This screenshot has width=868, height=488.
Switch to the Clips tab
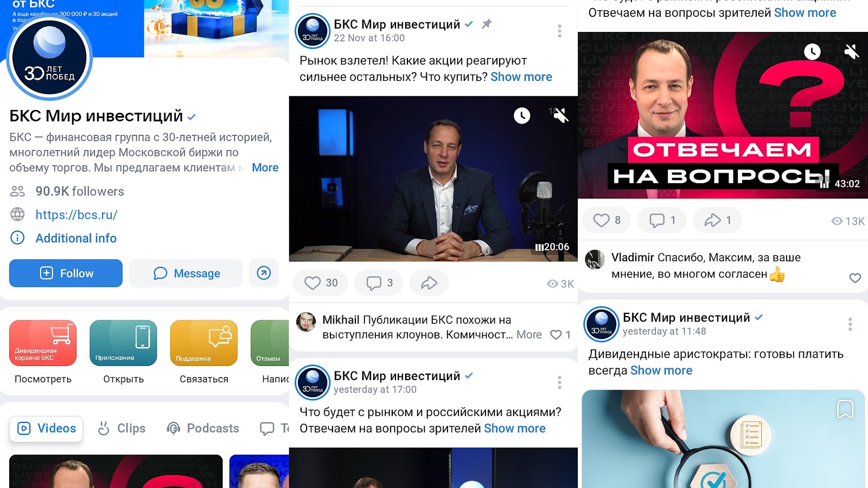(122, 428)
